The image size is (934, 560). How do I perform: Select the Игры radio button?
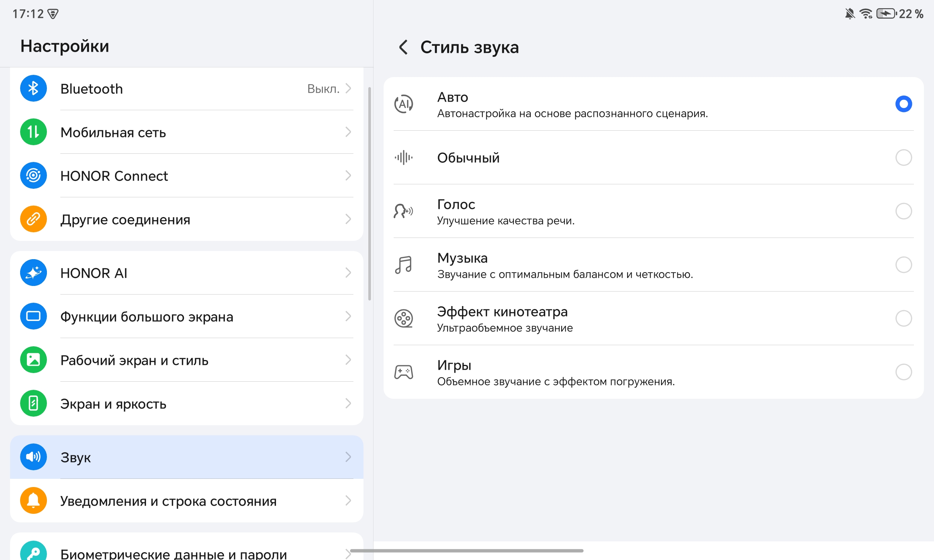903,372
